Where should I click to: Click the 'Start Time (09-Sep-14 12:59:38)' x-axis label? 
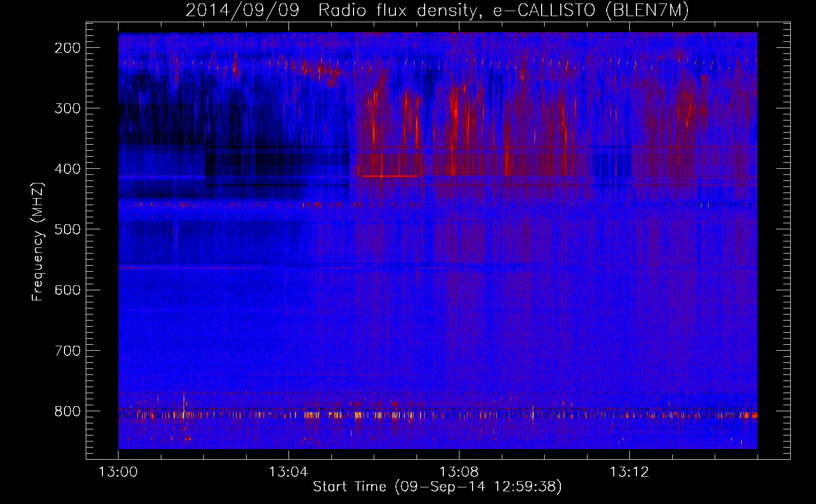coord(437,487)
